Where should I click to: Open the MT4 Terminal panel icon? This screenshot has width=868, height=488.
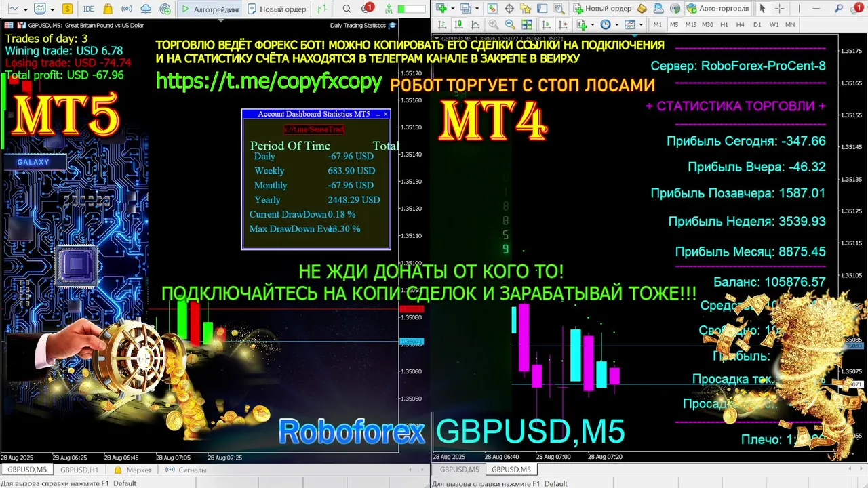click(x=542, y=8)
